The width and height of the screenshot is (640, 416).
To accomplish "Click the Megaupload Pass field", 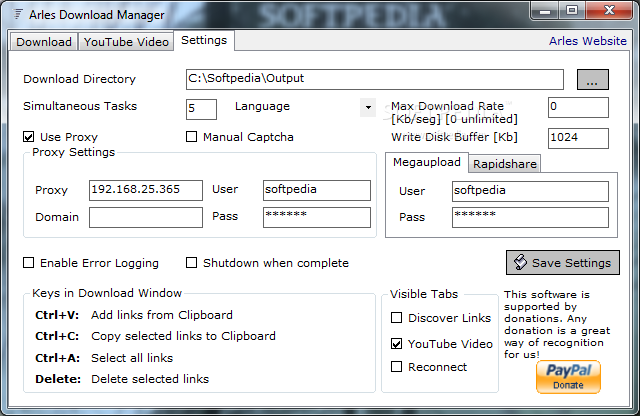I will pyautogui.click(x=530, y=217).
